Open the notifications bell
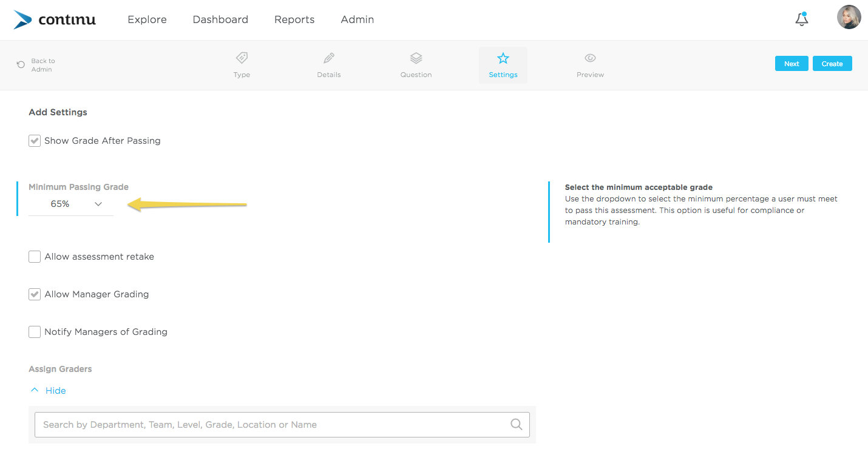This screenshot has width=868, height=449. pos(802,19)
